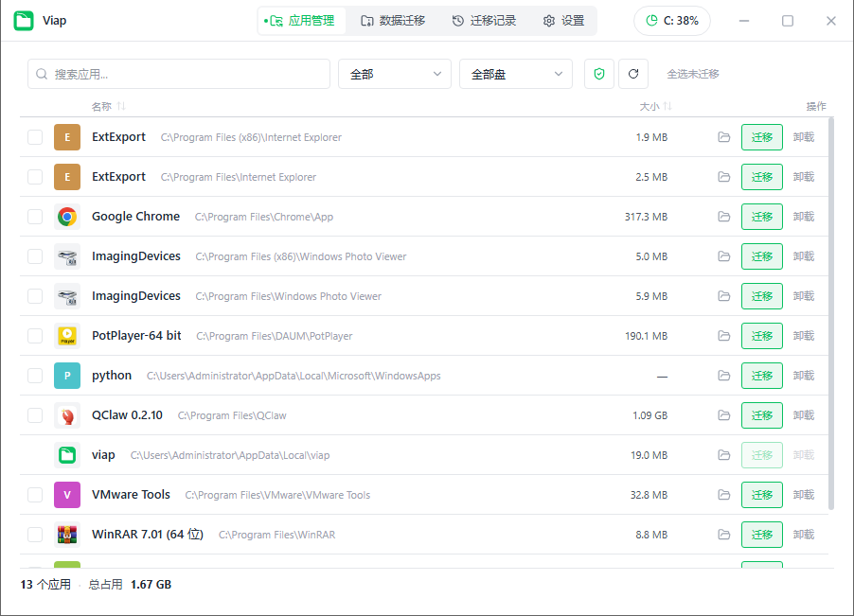Open folder location of VMware Tools
The width and height of the screenshot is (854, 616).
pyautogui.click(x=724, y=495)
